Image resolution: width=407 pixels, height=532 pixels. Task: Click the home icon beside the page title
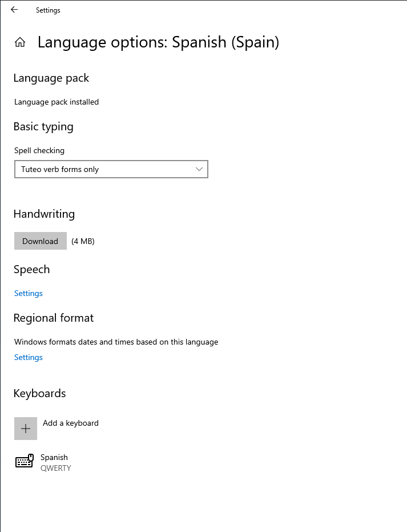[x=19, y=42]
